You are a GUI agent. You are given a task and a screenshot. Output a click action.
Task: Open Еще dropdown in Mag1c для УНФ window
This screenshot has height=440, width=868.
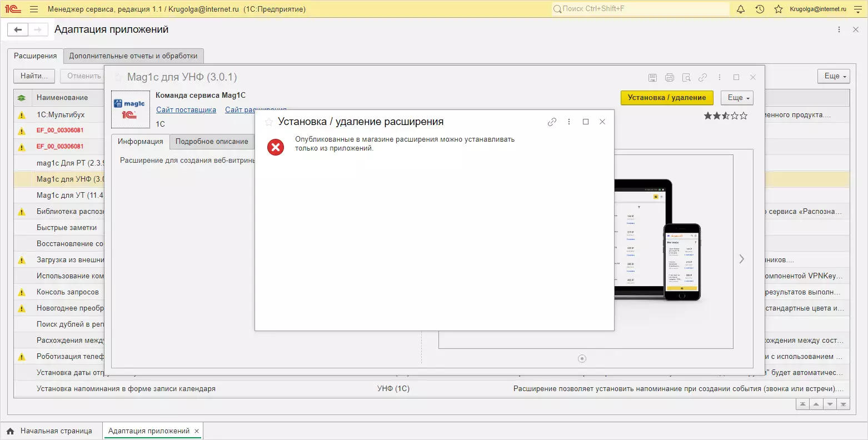[x=737, y=98]
